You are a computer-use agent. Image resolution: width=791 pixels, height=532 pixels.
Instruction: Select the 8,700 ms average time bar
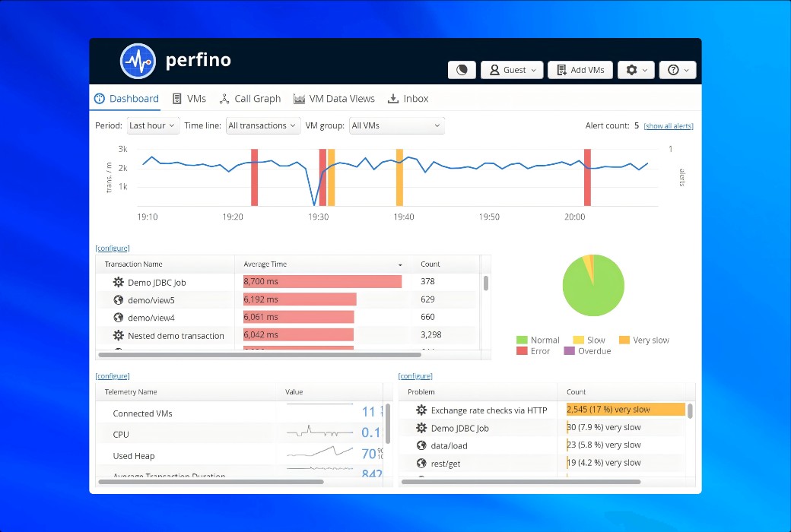coord(322,281)
